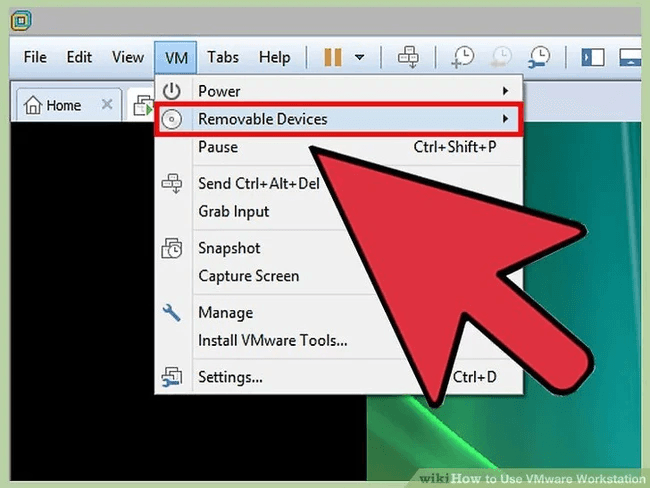Click the Manage wrench icon
Image resolution: width=650 pixels, height=488 pixels.
[x=171, y=313]
